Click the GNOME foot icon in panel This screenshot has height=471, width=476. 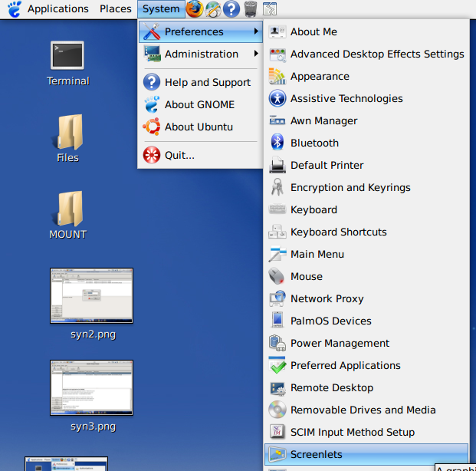[15, 9]
